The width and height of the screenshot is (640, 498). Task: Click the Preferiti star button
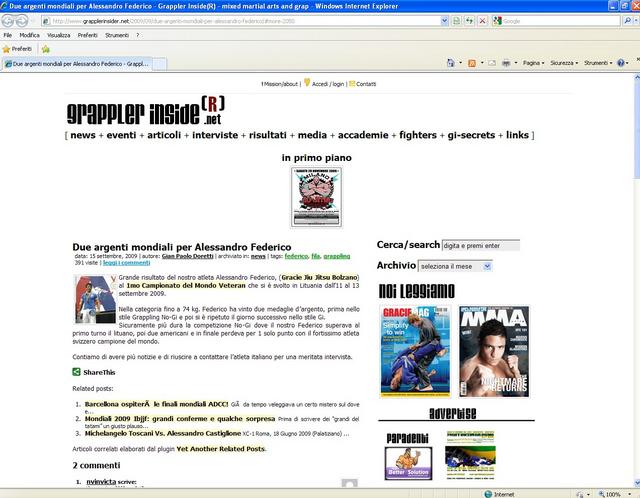[x=18, y=48]
